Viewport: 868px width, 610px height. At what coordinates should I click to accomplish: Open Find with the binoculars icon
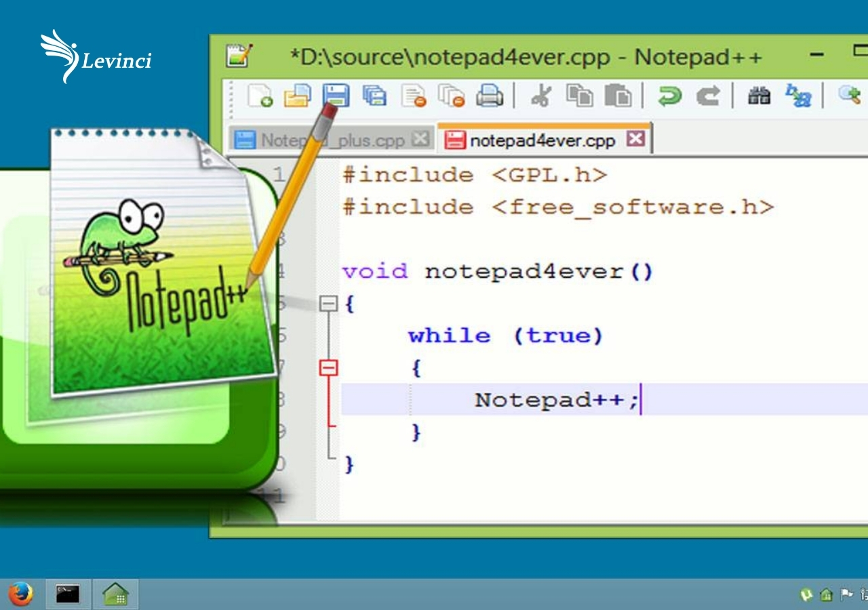point(759,95)
